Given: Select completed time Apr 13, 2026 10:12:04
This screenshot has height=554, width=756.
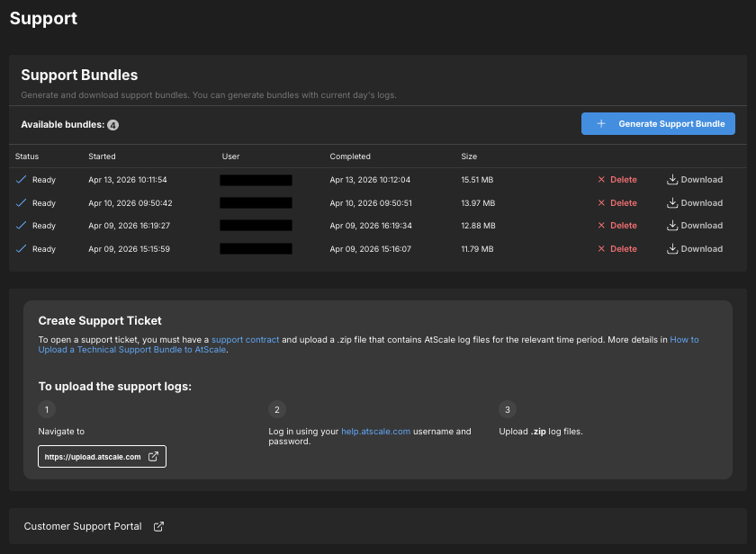Looking at the screenshot, I should (x=370, y=180).
